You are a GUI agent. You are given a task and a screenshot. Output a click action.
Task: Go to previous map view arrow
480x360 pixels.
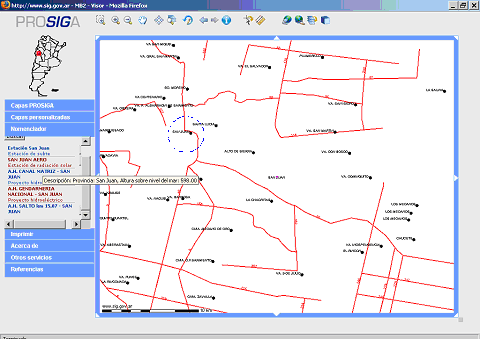click(x=203, y=20)
